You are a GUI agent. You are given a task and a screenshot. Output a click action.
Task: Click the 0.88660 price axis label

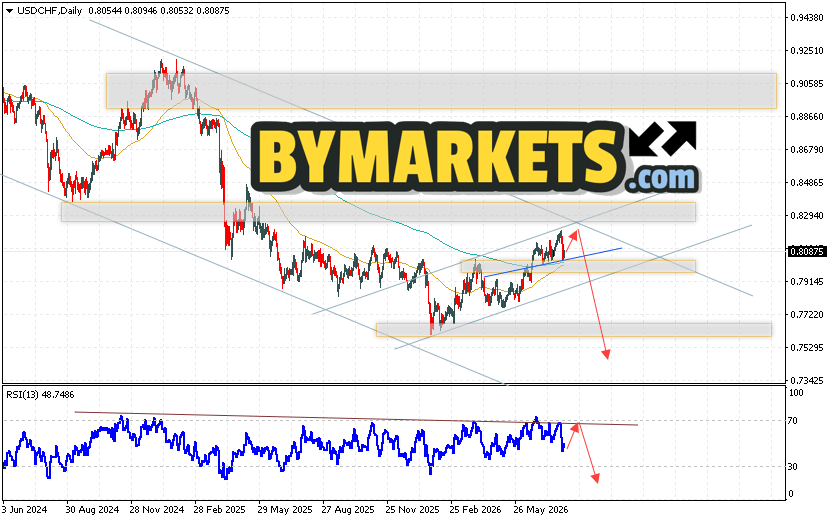coord(807,117)
